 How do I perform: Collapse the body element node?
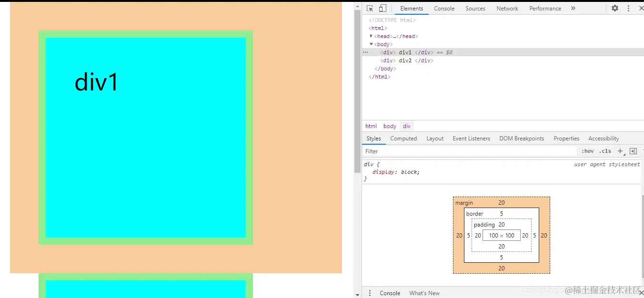click(372, 44)
